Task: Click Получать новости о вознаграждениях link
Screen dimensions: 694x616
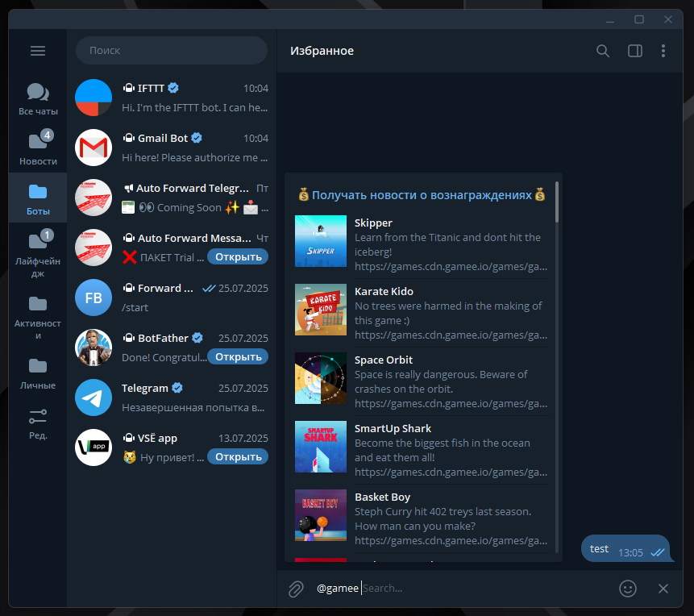Action: (422, 195)
